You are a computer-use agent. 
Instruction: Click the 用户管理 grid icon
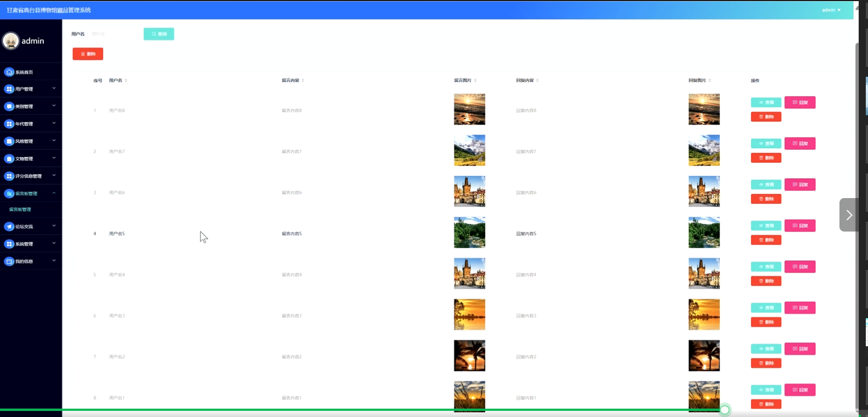coord(9,89)
